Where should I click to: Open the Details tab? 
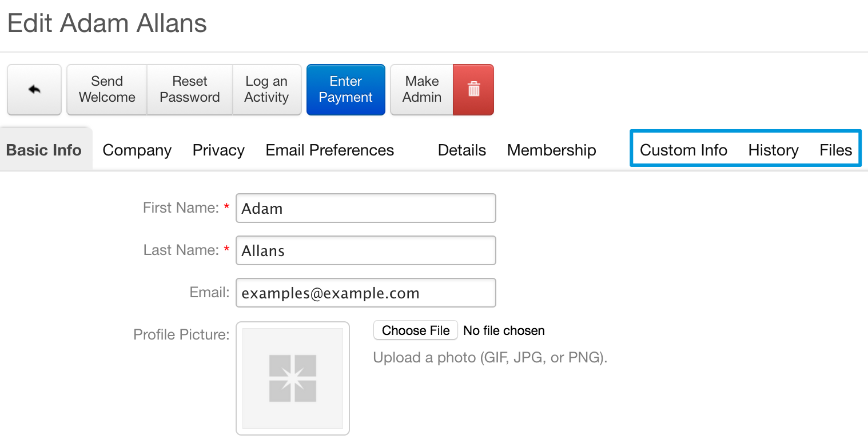click(x=462, y=150)
